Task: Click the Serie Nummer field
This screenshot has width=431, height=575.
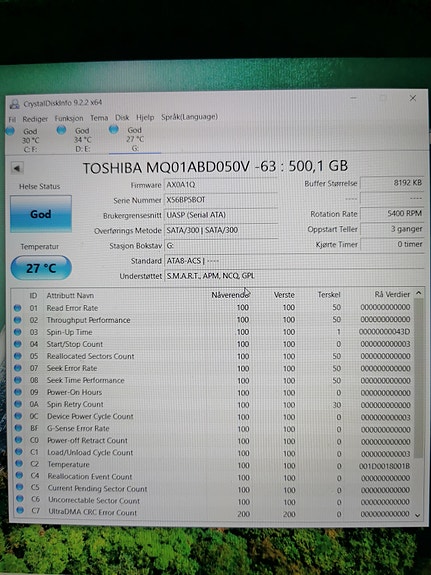Action: [x=220, y=200]
